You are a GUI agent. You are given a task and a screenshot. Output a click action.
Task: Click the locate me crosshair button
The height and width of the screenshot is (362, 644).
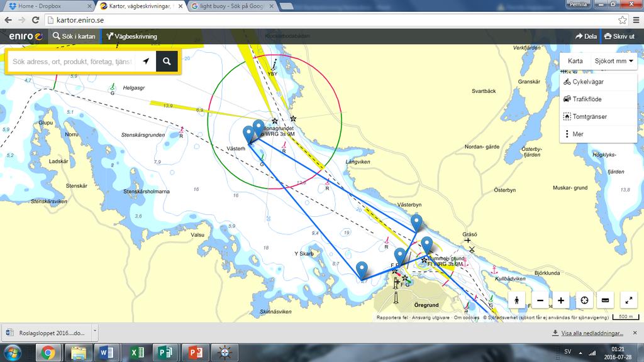584,300
